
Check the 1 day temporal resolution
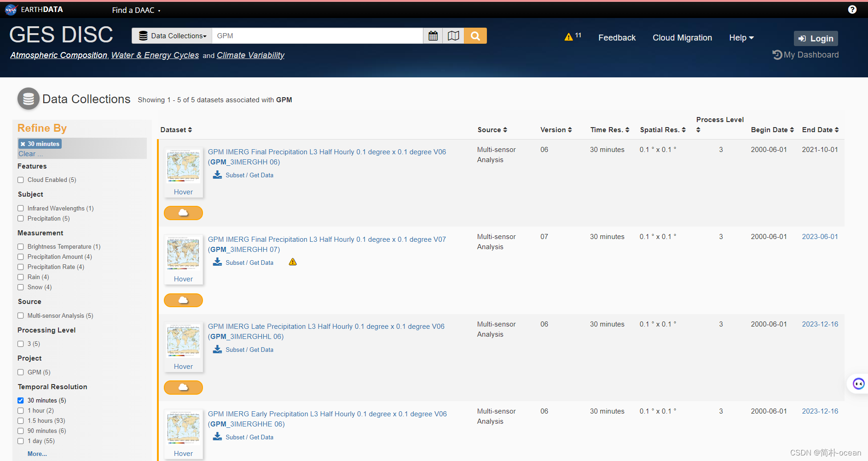tap(21, 441)
